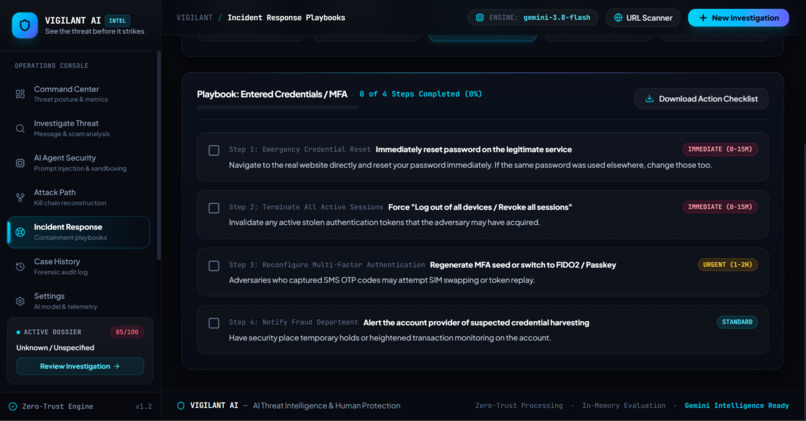Click the footer Vigilant AI shield icon
The height and width of the screenshot is (421, 806).
180,406
